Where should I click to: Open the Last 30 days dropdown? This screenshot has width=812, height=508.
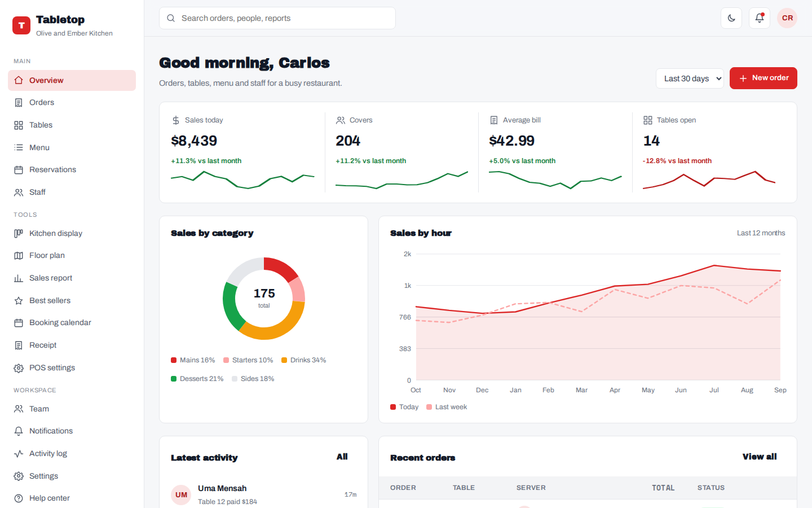point(690,78)
